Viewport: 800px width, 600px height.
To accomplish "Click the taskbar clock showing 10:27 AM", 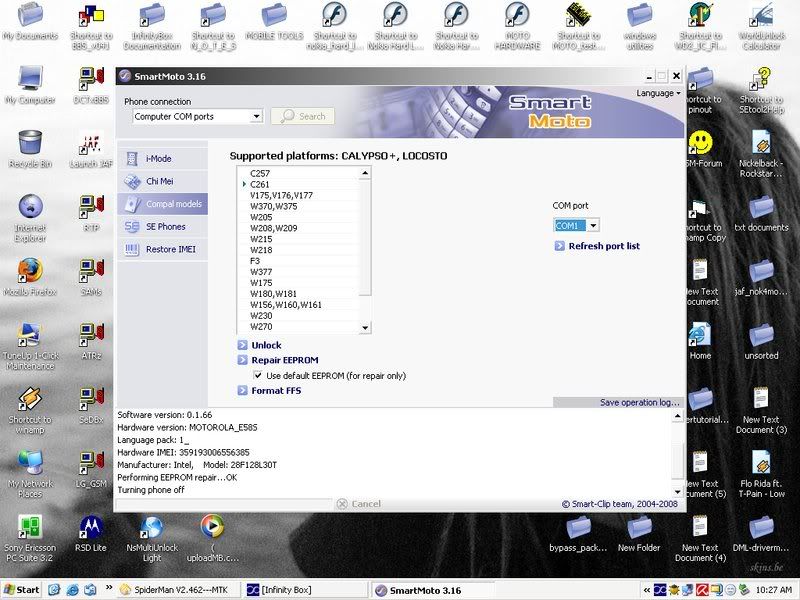I will point(774,590).
